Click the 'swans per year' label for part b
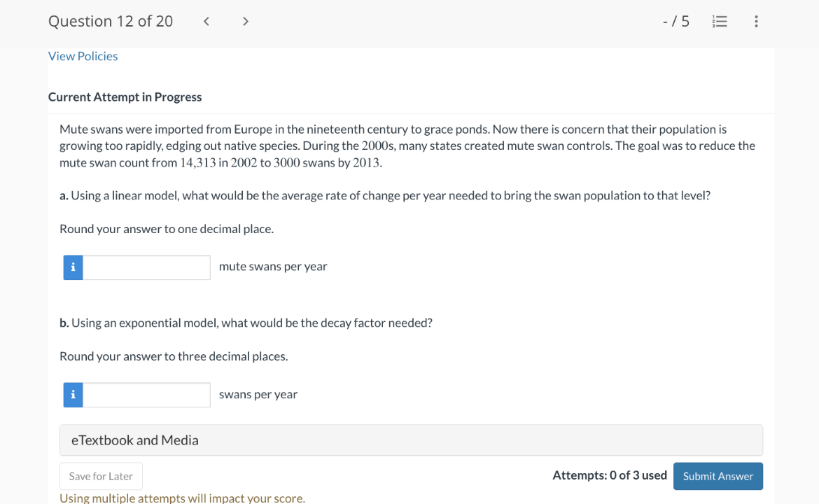This screenshot has width=819, height=504. coord(258,394)
